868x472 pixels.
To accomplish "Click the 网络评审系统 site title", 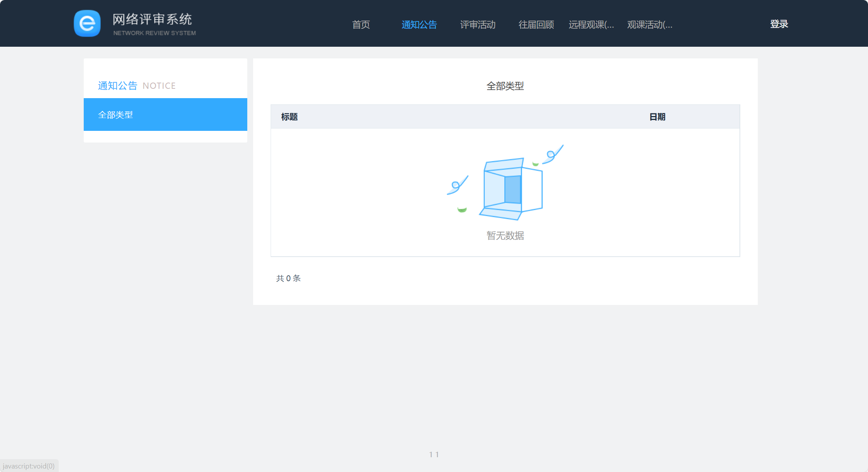I will pos(152,19).
